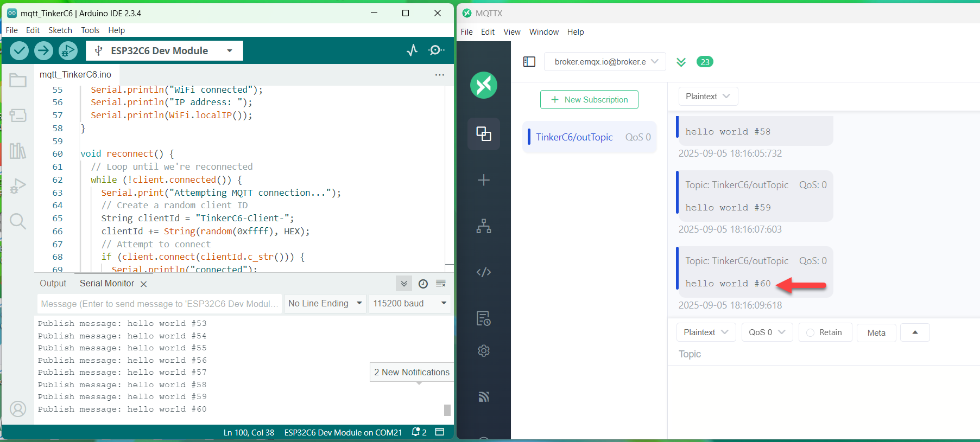Viewport: 980px width, 442px height.
Task: Click the Upload arrow button in Arduino IDE
Action: 43,51
